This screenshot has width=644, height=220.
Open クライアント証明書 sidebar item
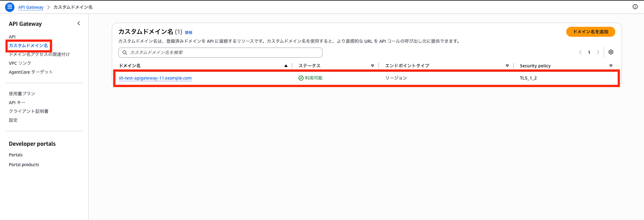point(29,111)
